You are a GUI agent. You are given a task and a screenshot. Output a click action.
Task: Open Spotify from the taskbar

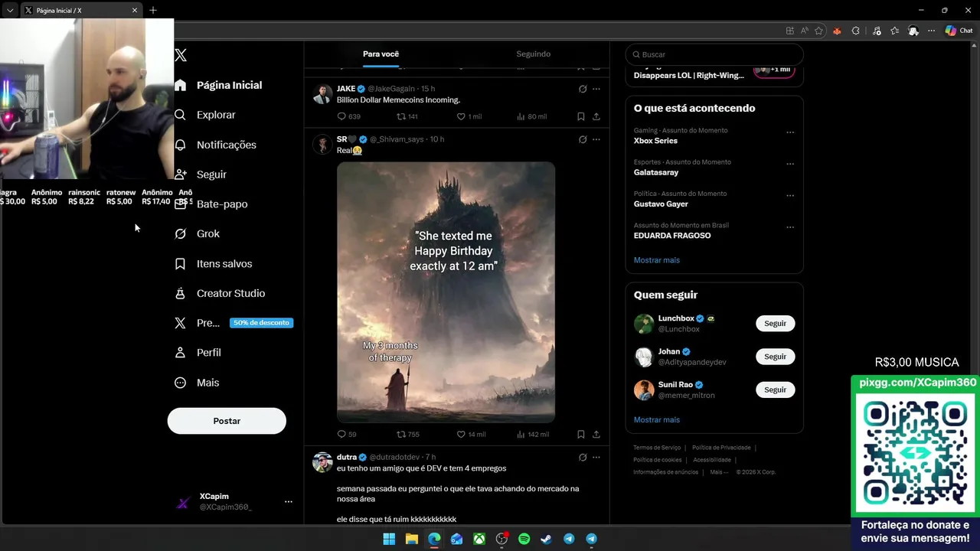524,539
